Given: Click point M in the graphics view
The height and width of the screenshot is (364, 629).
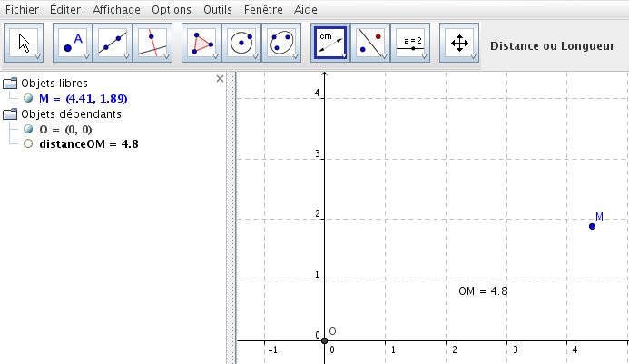Looking at the screenshot, I should (592, 225).
